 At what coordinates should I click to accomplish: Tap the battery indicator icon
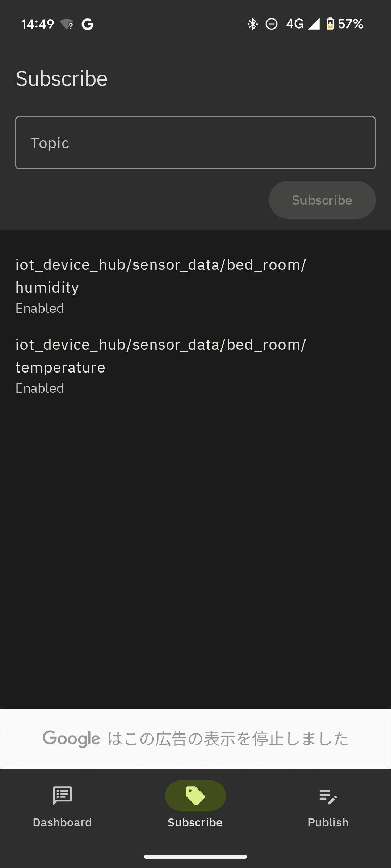point(331,24)
